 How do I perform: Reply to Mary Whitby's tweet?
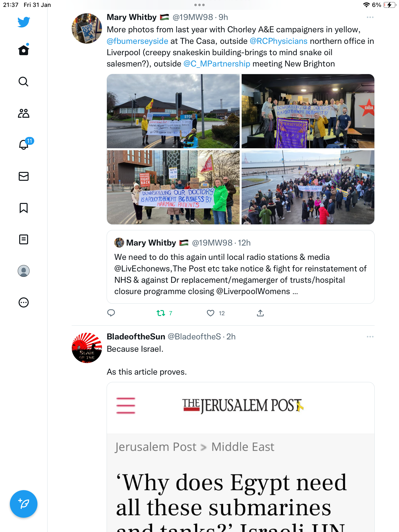click(x=111, y=313)
